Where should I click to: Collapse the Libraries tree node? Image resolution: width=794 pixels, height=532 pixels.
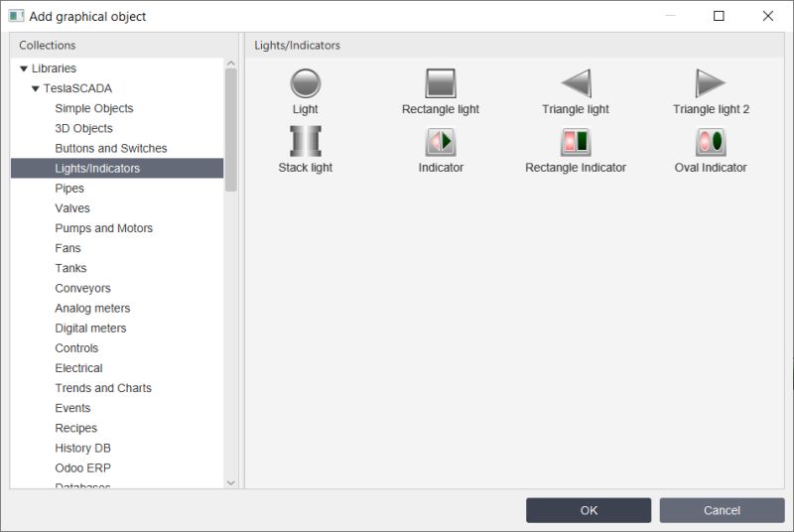(23, 68)
